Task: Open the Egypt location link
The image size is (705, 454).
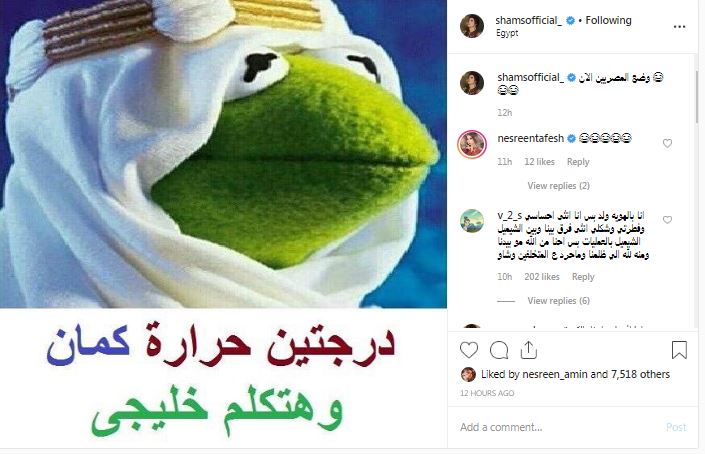Action: [x=507, y=33]
